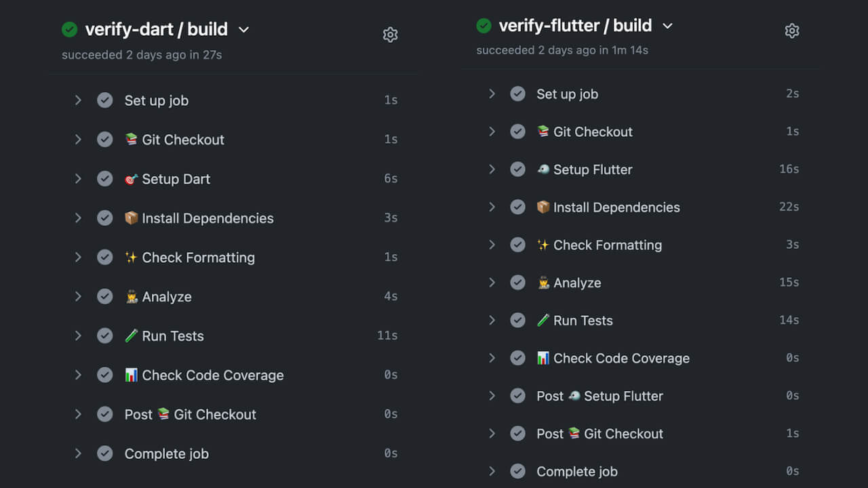Open dropdown arrow beside verify-dart / build
Image resolution: width=868 pixels, height=488 pixels.
point(244,30)
